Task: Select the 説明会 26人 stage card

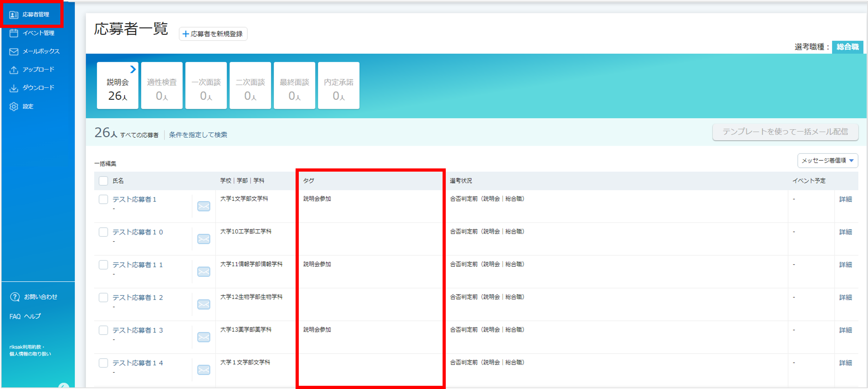Action: pos(118,85)
